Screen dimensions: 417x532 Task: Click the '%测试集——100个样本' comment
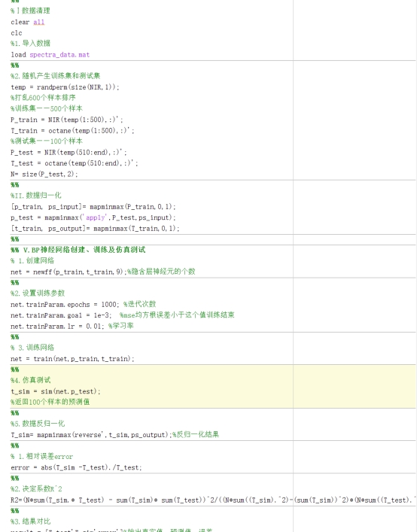point(47,141)
